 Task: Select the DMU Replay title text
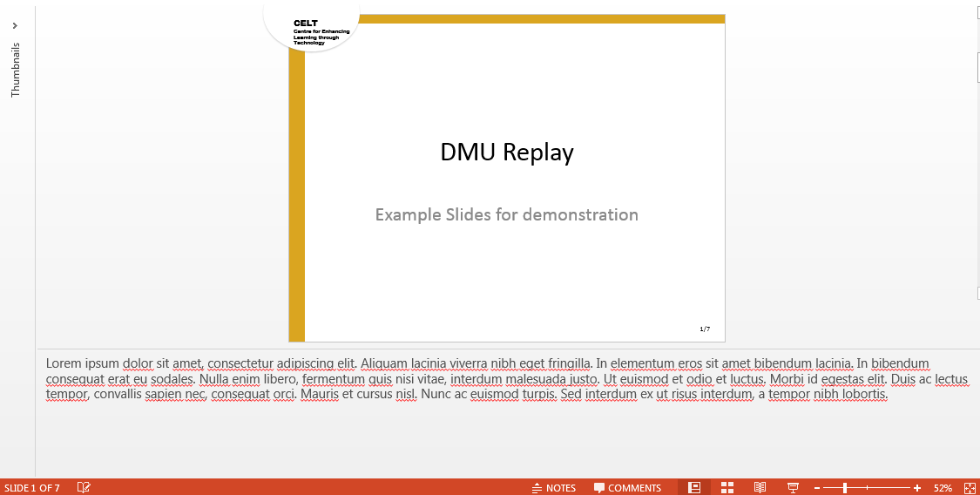tap(507, 152)
